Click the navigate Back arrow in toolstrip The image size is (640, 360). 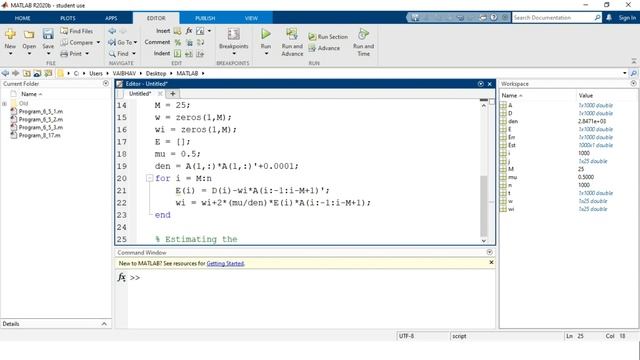pos(112,31)
